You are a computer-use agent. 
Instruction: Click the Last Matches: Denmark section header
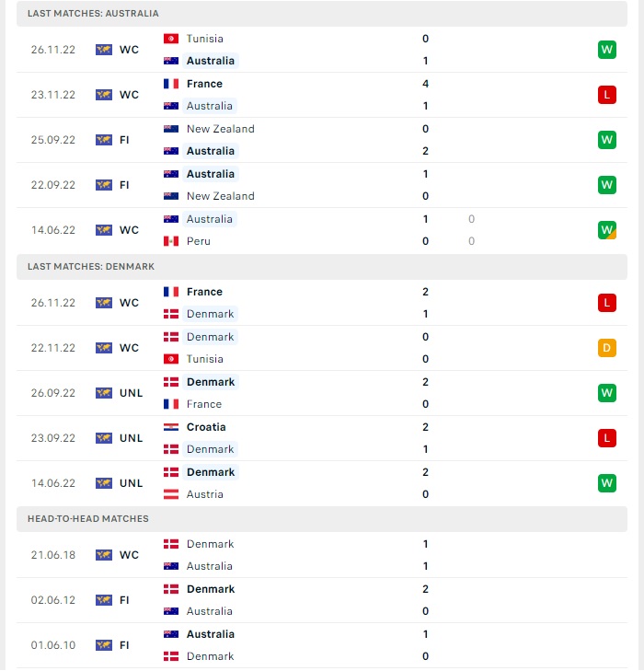pos(322,267)
